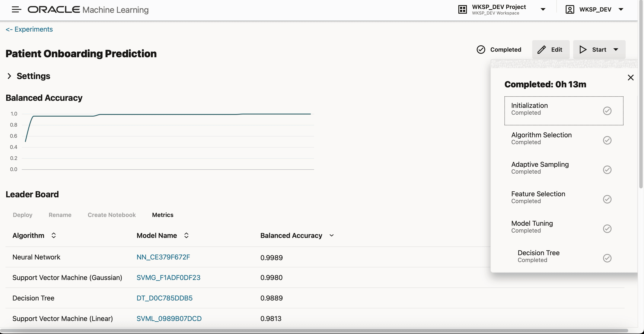This screenshot has height=334, width=644.
Task: Select the Initialization step
Action: (564, 111)
